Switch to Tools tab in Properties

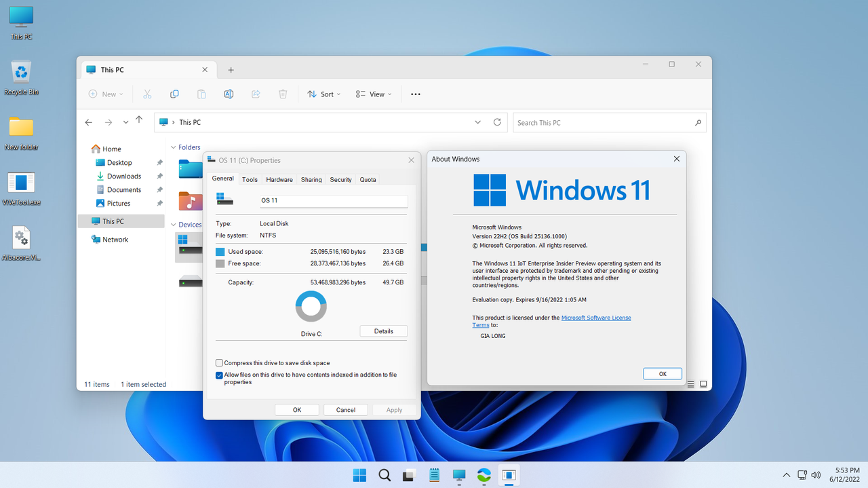click(x=250, y=179)
